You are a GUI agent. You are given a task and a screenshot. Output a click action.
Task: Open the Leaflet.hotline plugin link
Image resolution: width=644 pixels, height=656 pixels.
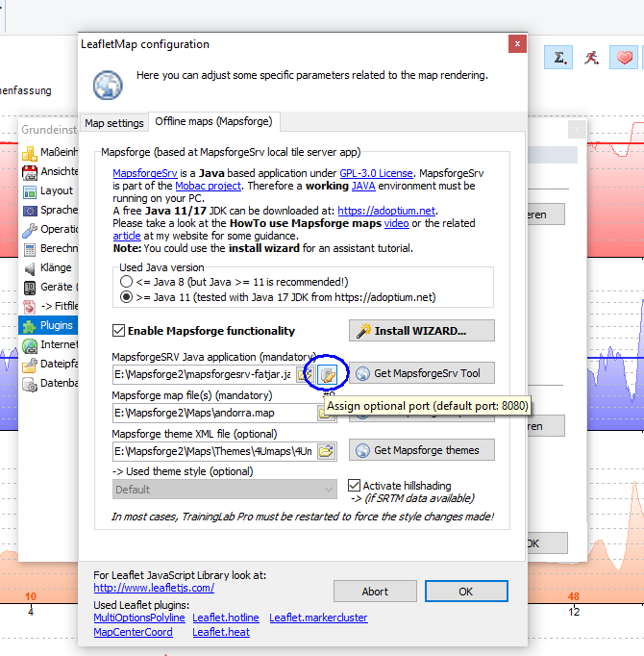(x=226, y=618)
